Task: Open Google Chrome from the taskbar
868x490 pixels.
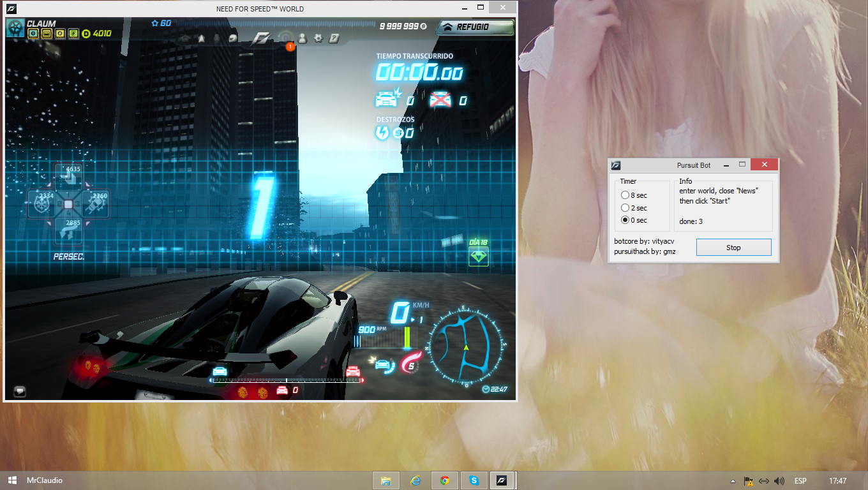Action: [445, 480]
